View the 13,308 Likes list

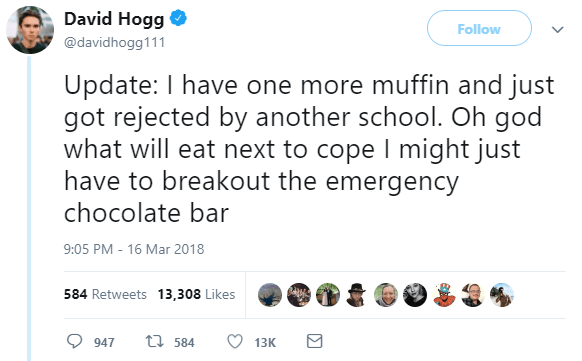tap(196, 294)
